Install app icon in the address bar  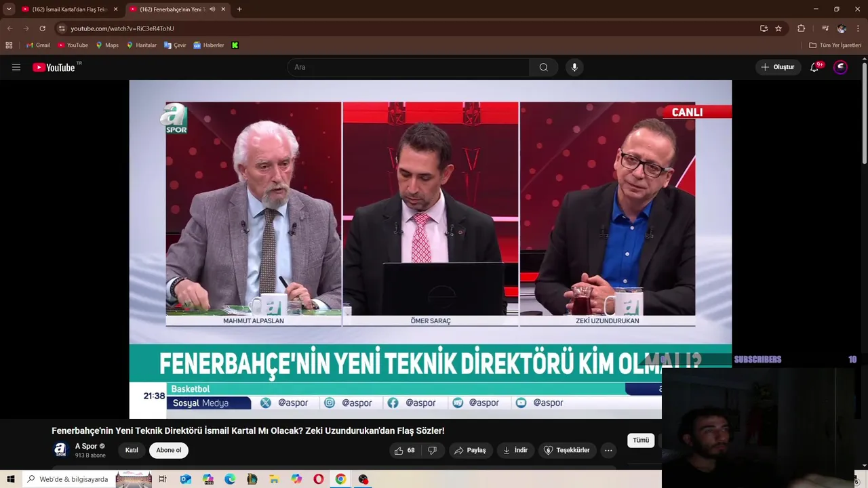[764, 28]
